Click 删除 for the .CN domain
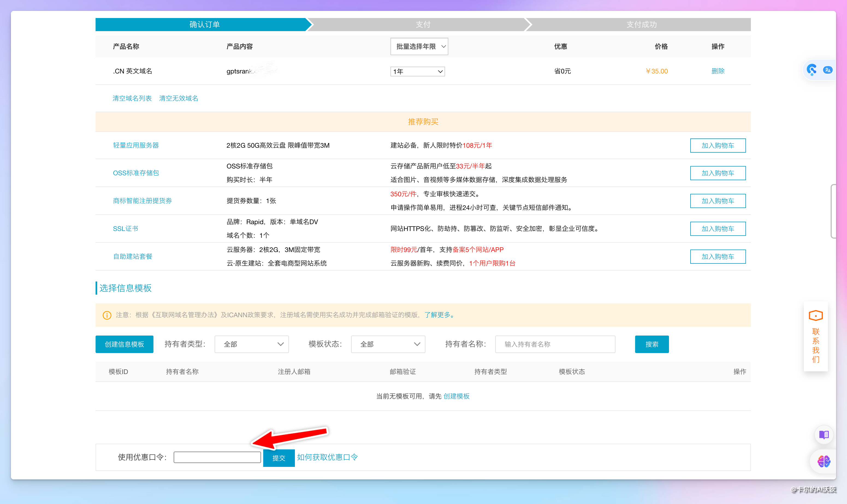This screenshot has height=504, width=847. (718, 71)
